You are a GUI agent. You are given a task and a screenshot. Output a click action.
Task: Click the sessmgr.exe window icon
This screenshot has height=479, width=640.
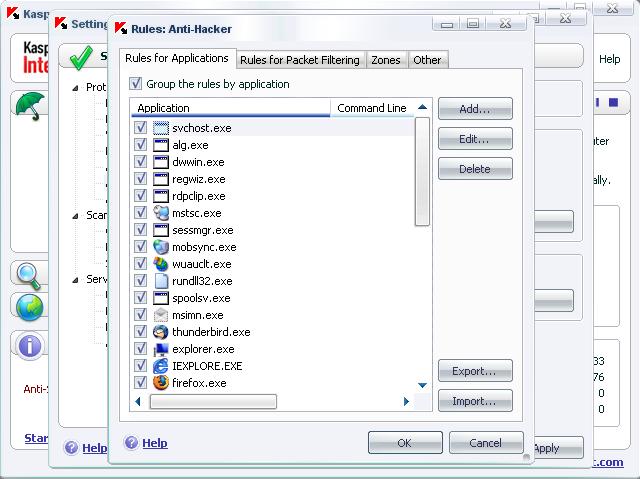161,230
